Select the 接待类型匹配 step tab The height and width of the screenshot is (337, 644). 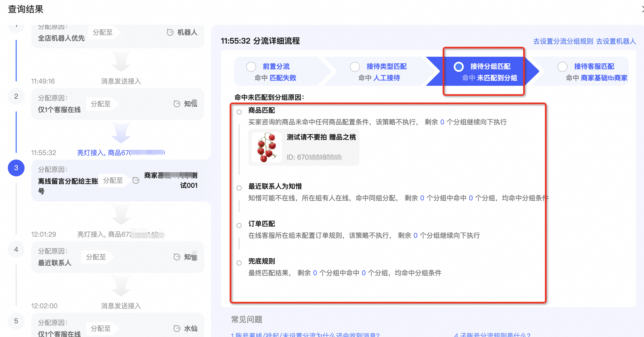point(381,72)
